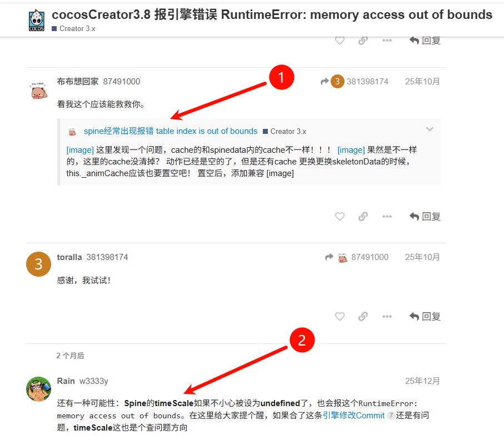Expand the quoted spine topic preview
This screenshot has height=445, width=504.
click(x=430, y=129)
